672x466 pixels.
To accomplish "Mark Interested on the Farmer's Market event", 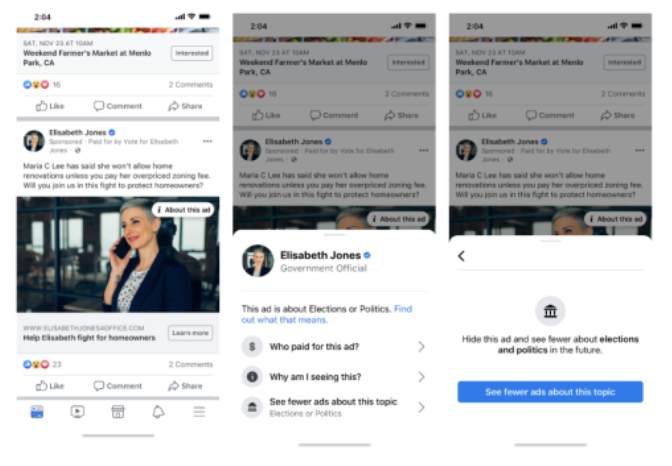I will (192, 53).
